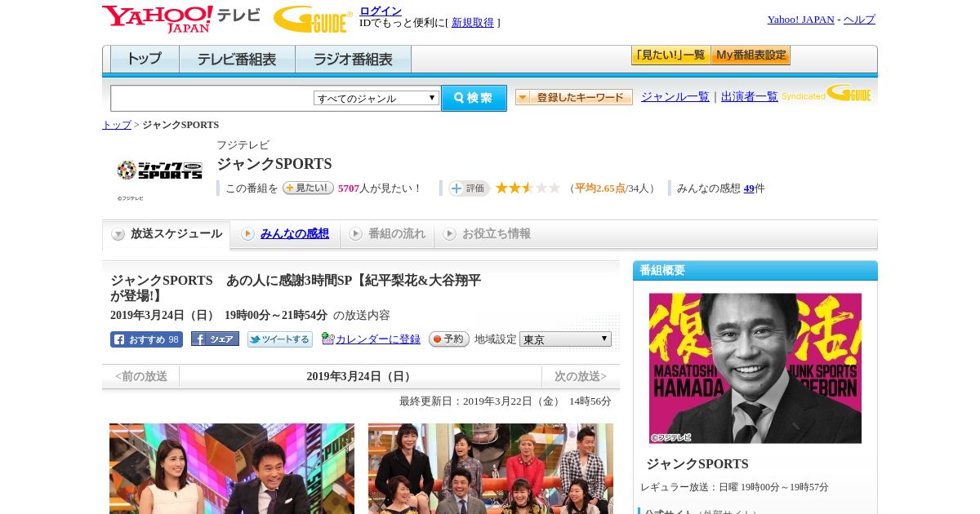980x514 pixels.
Task: Click the 評価 plus rating button
Action: 469,188
